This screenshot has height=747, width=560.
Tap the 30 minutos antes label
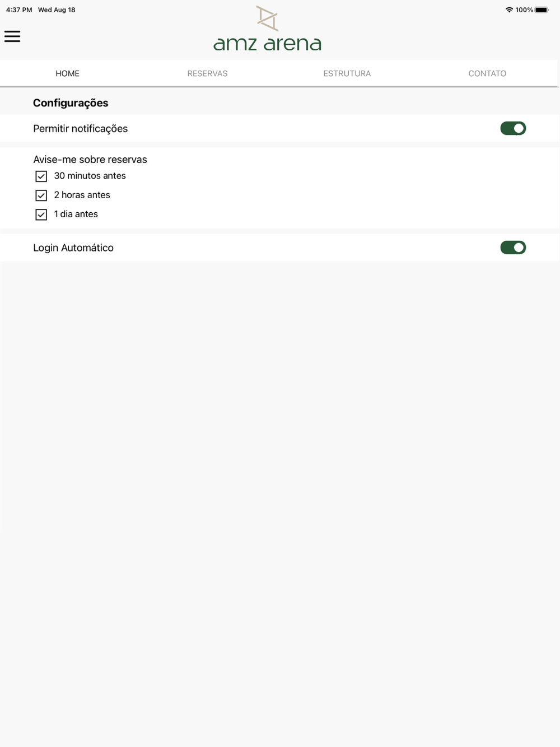[x=90, y=176]
